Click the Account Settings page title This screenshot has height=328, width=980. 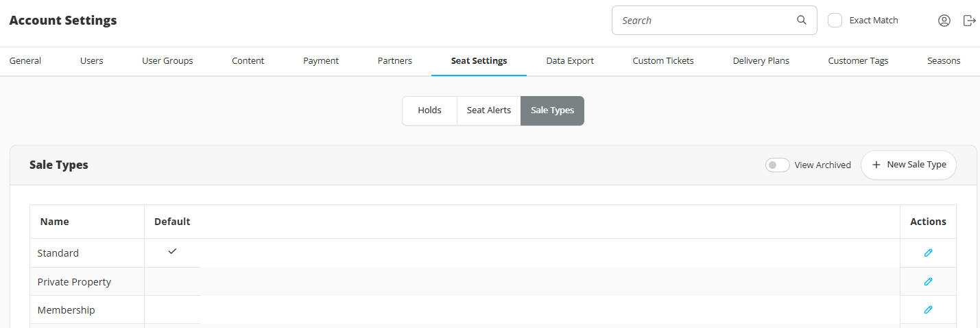pyautogui.click(x=63, y=21)
